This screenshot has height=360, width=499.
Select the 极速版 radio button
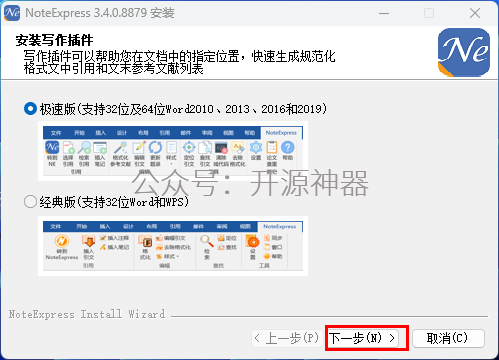[30, 109]
